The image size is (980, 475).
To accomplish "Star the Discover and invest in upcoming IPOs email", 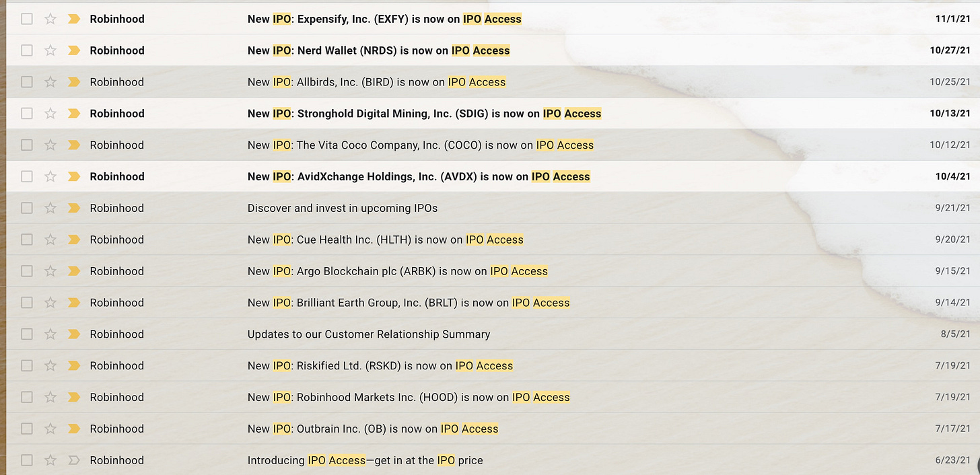I will pyautogui.click(x=50, y=208).
